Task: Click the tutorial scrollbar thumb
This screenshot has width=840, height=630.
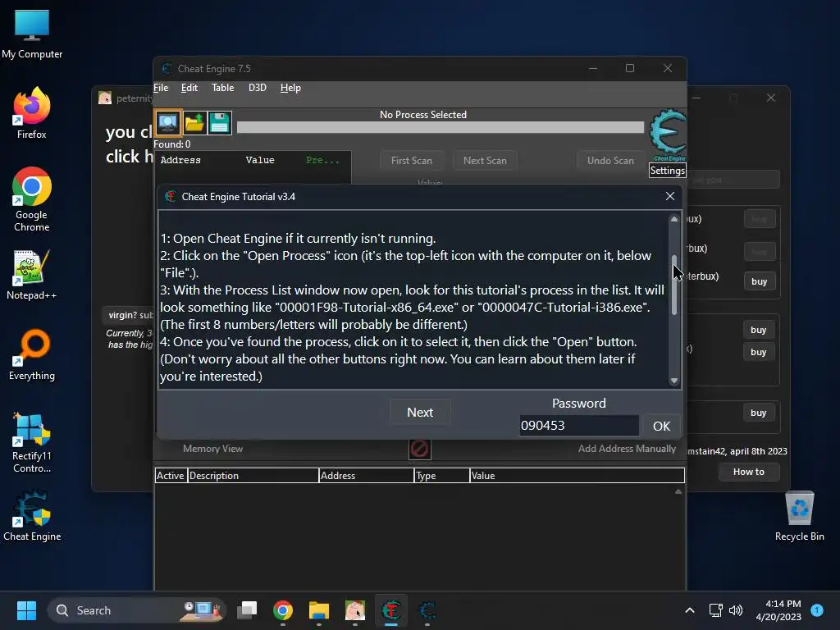Action: [x=674, y=285]
